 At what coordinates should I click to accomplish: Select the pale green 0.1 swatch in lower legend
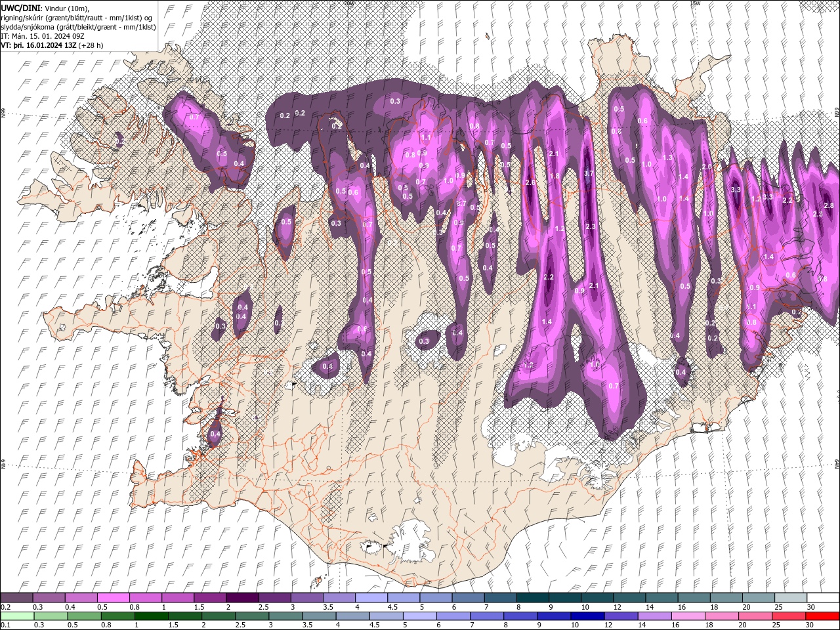pos(16,616)
